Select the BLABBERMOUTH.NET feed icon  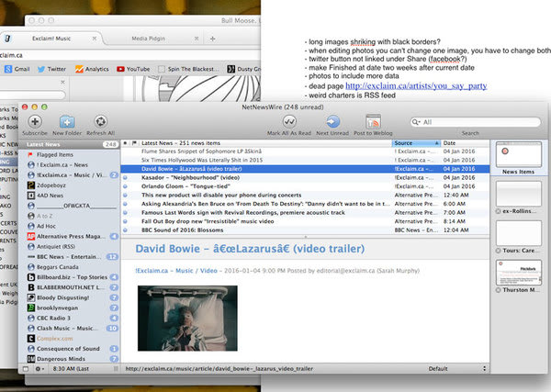tap(31, 287)
